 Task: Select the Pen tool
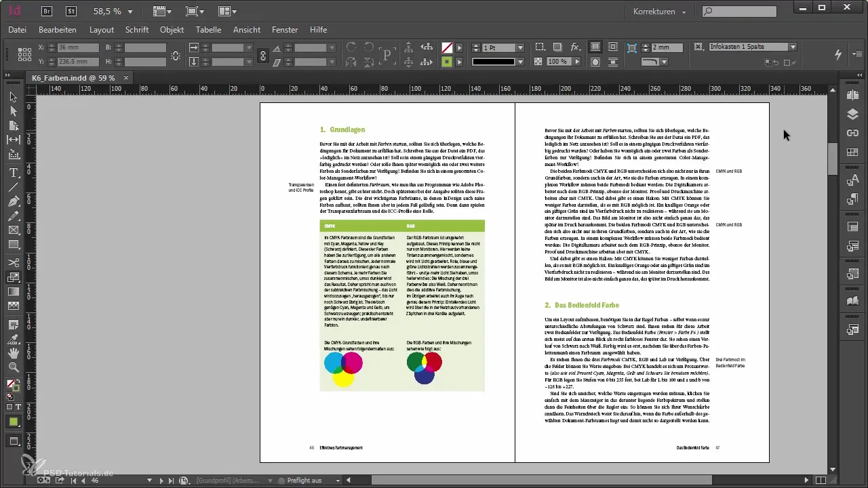(13, 201)
